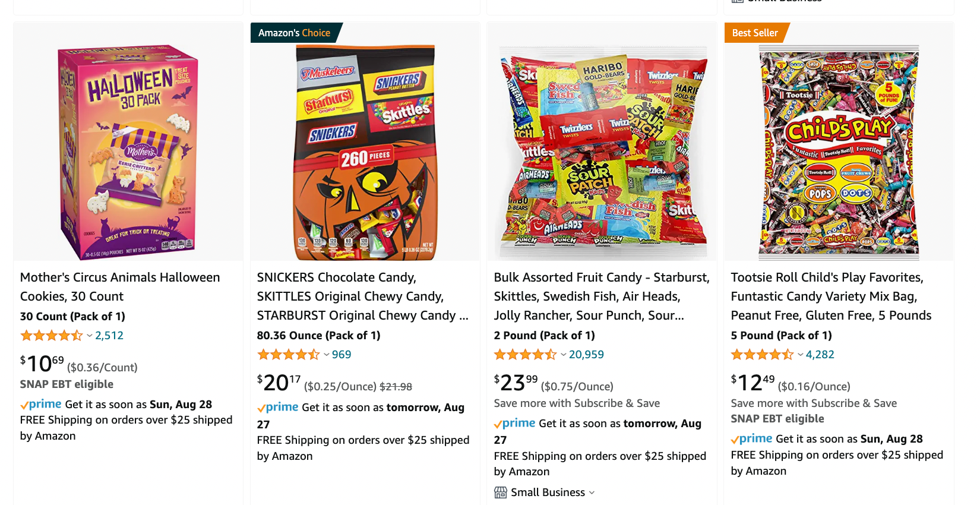Click the prime logo under Mother's Circus Animals

41,405
